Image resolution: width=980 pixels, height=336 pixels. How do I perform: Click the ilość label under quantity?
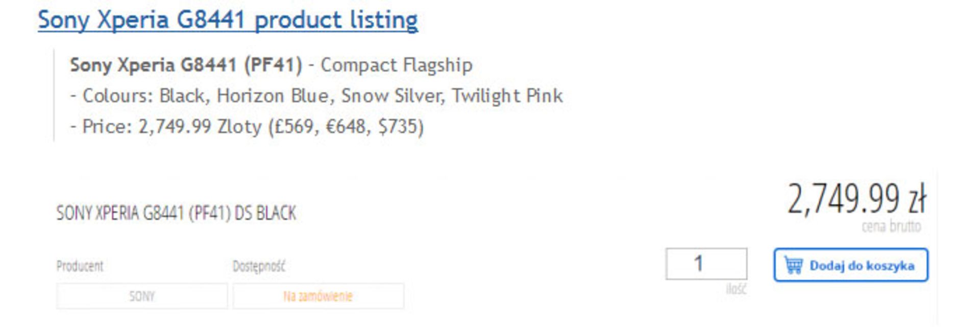[x=736, y=290]
